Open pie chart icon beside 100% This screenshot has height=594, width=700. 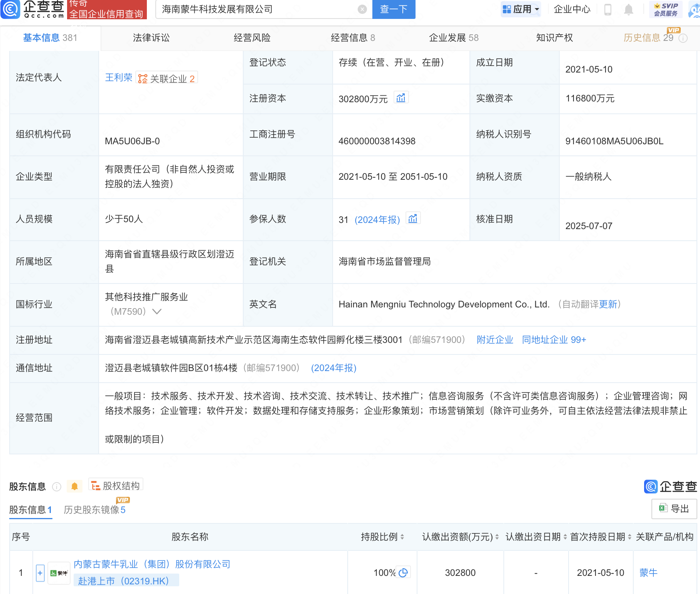(403, 572)
